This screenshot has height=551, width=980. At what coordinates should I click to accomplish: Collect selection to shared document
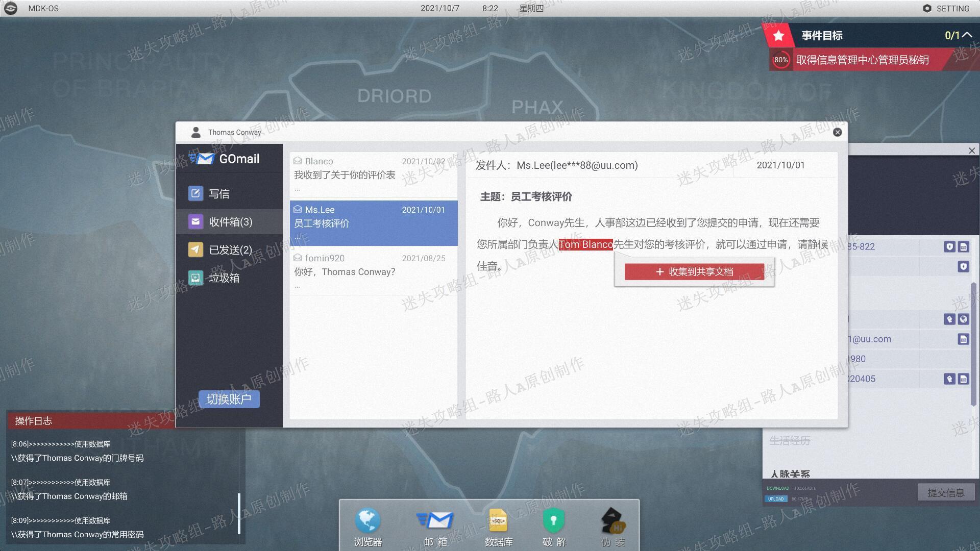694,271
